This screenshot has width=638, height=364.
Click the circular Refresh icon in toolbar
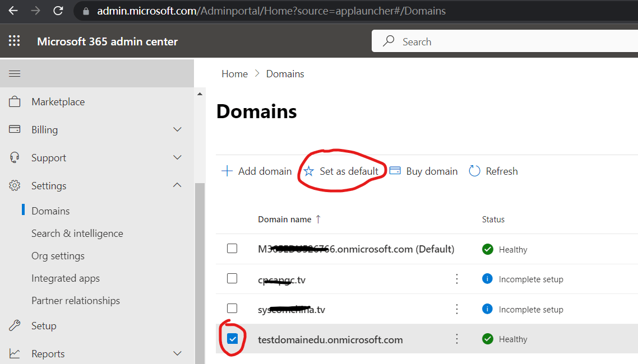click(474, 171)
